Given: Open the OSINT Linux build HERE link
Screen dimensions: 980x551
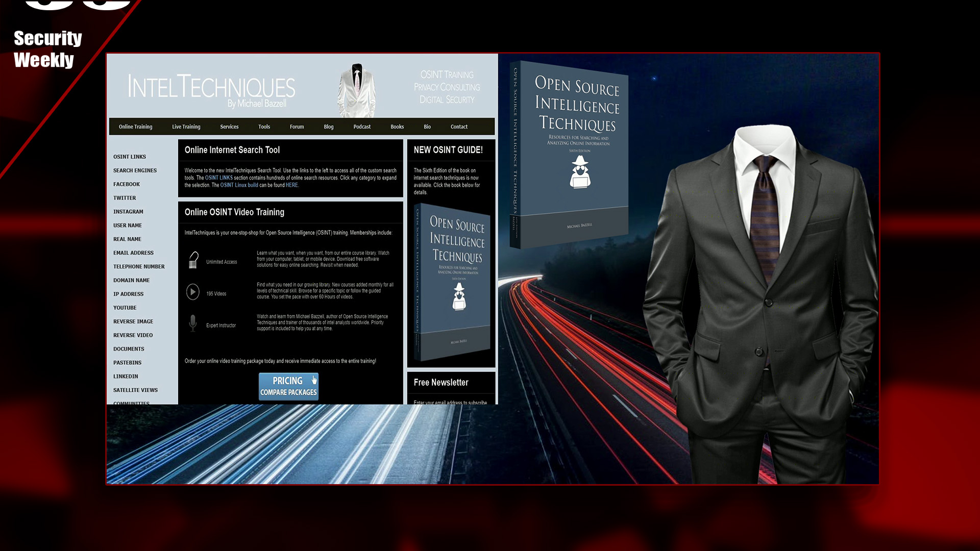Looking at the screenshot, I should [291, 185].
